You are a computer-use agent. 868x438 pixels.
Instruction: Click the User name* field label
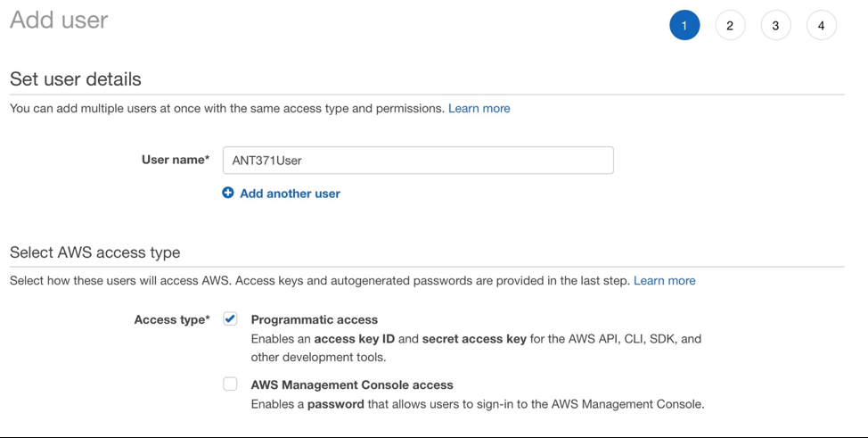(176, 160)
